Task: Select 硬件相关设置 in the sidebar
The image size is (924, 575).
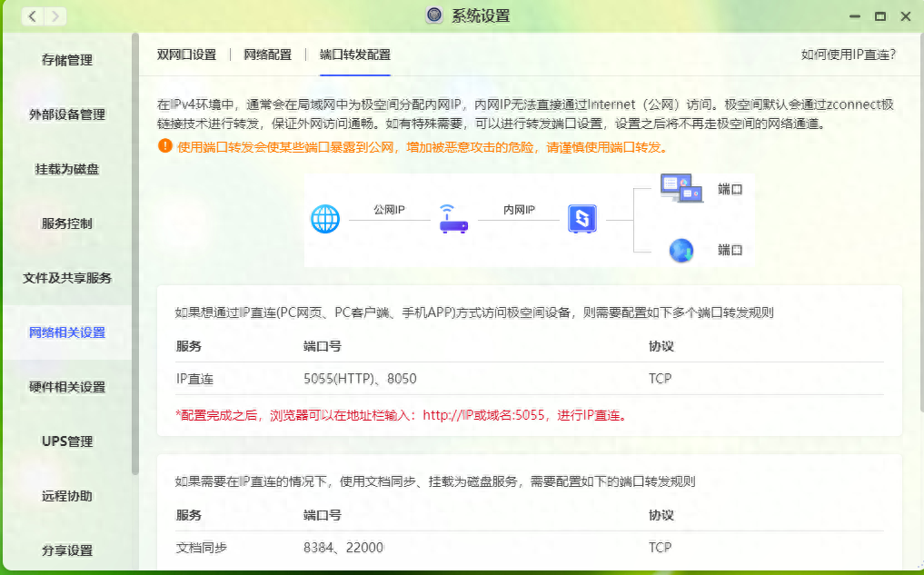Action: click(x=66, y=387)
